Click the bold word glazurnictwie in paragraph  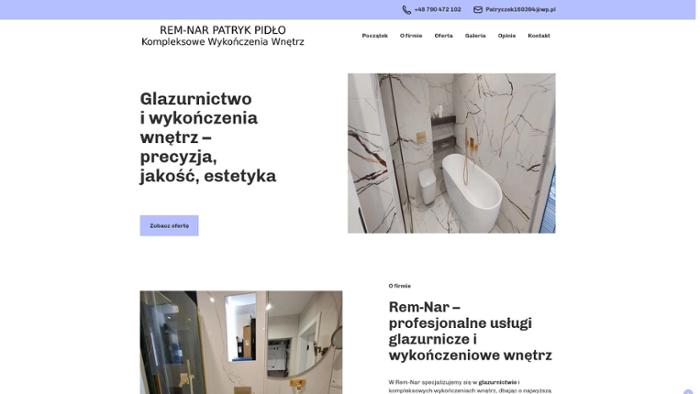[x=497, y=382]
